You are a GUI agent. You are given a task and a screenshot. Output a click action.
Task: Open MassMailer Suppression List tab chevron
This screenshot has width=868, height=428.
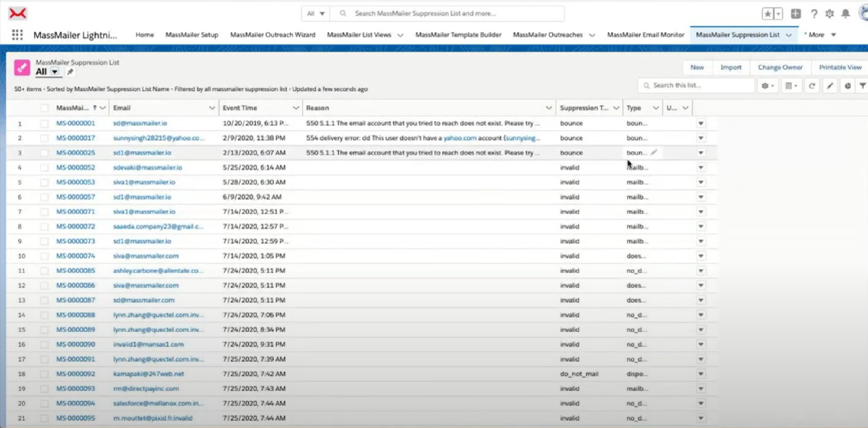[x=789, y=35]
